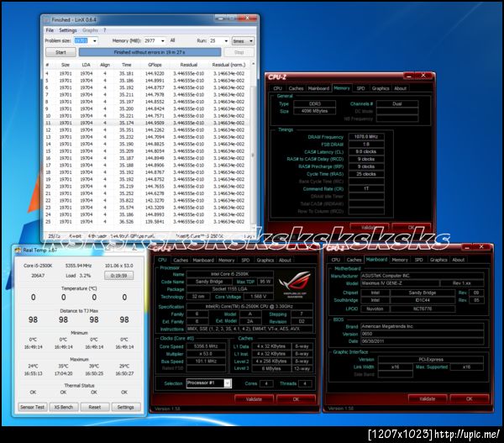Click Reset button in Real Temp
The width and height of the screenshot is (504, 443).
94,407
